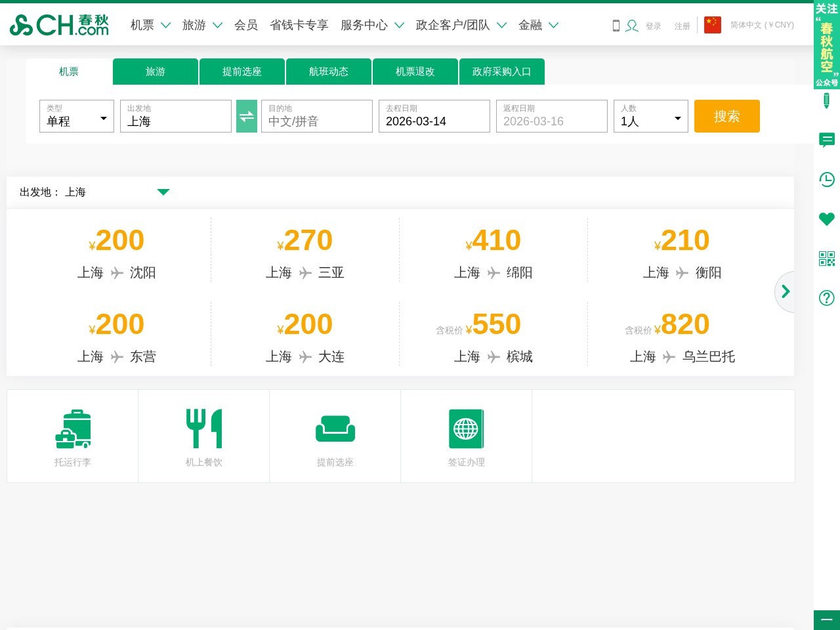Click the 注册 registration link
The width and height of the screenshot is (840, 630).
click(x=682, y=25)
